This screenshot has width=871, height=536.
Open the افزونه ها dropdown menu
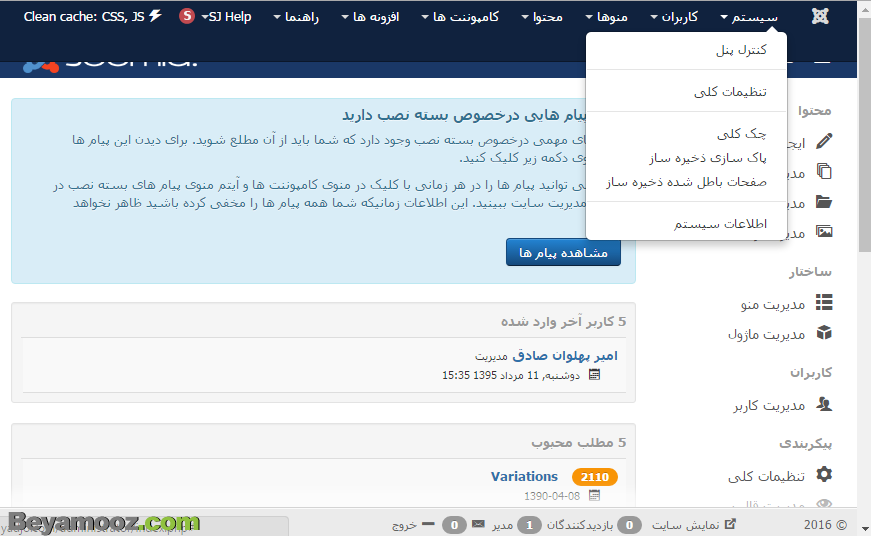370,17
